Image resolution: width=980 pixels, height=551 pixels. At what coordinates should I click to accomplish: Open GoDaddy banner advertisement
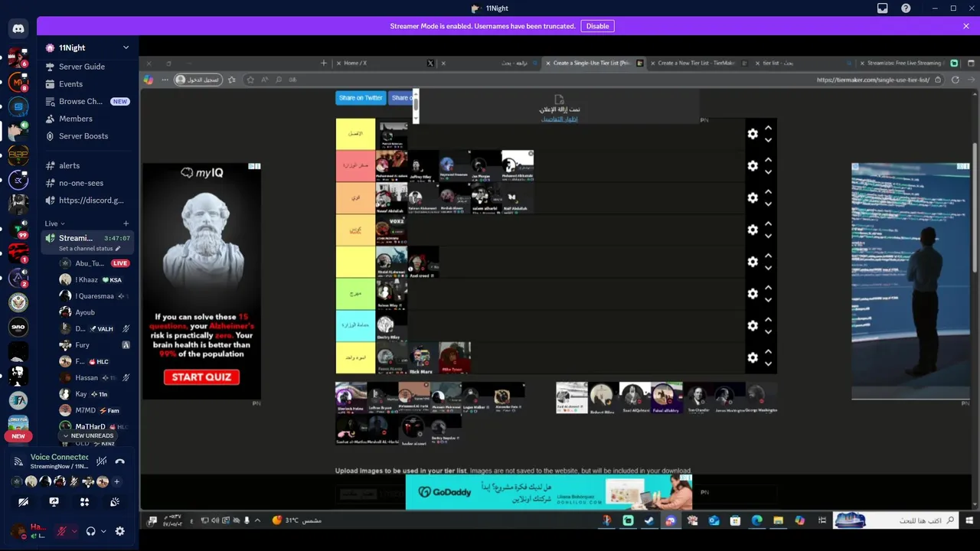point(549,492)
